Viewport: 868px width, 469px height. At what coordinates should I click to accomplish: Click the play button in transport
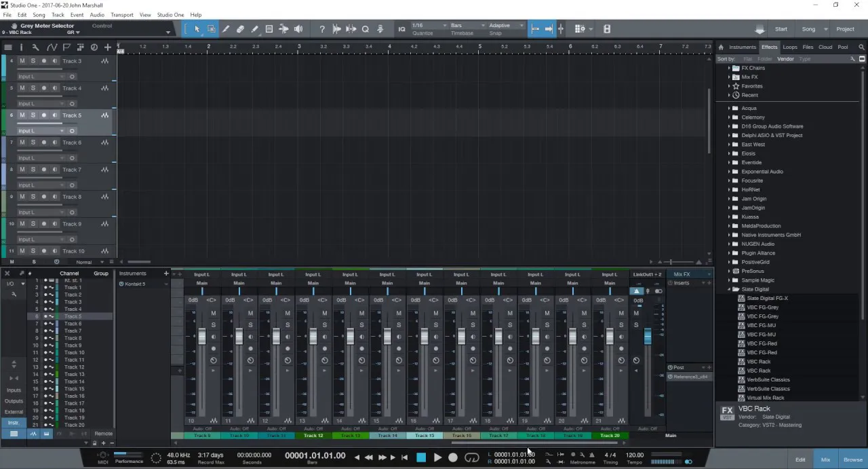coord(437,457)
